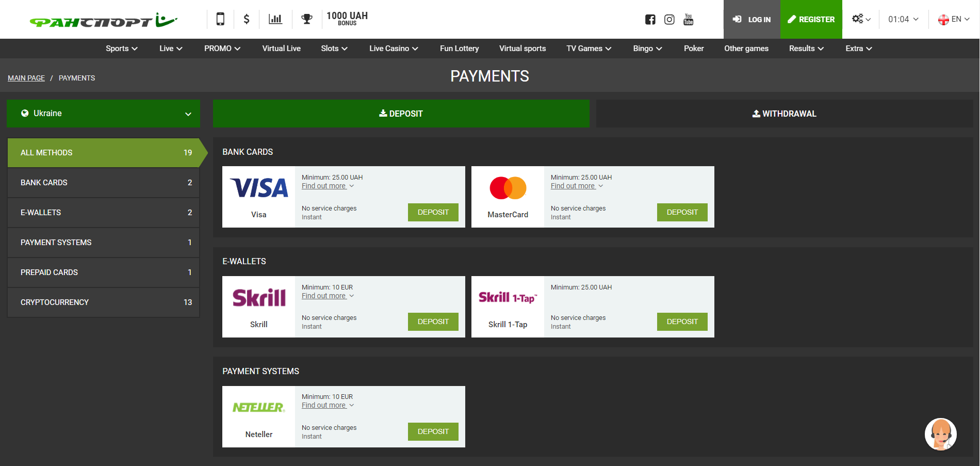Click DEPOSIT button for Skrill
This screenshot has height=466, width=980.
[433, 322]
